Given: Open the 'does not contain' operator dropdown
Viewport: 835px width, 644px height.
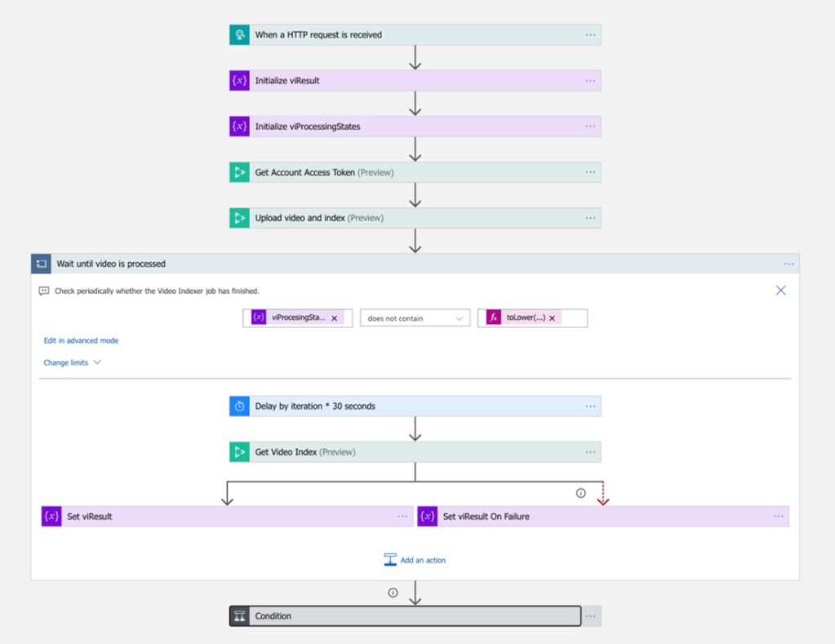Looking at the screenshot, I should tap(415, 318).
